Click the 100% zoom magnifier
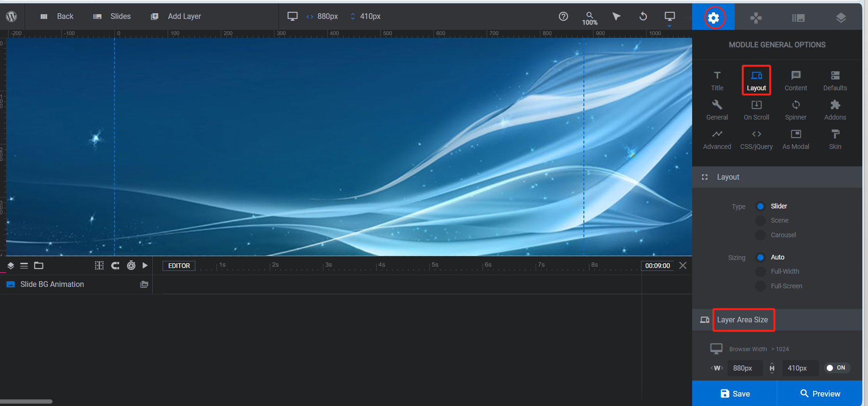The height and width of the screenshot is (406, 868). pyautogui.click(x=590, y=18)
